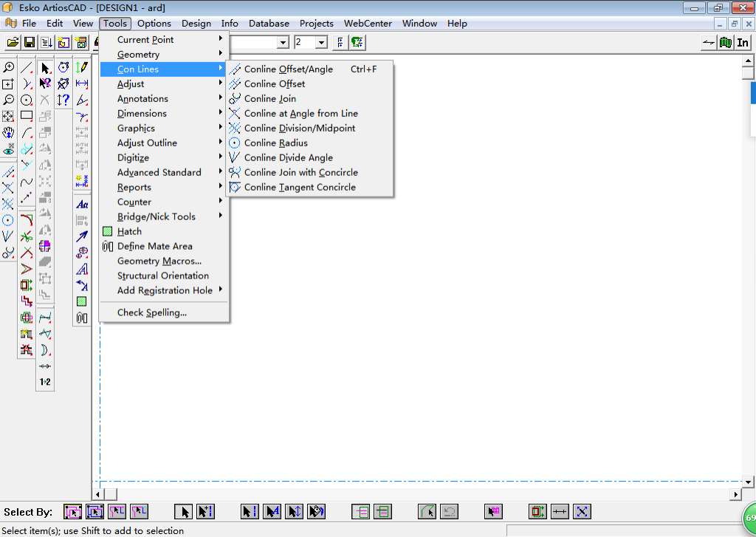The image size is (756, 537).
Task: Select the Rectangle drawing tool
Action: coord(27,116)
